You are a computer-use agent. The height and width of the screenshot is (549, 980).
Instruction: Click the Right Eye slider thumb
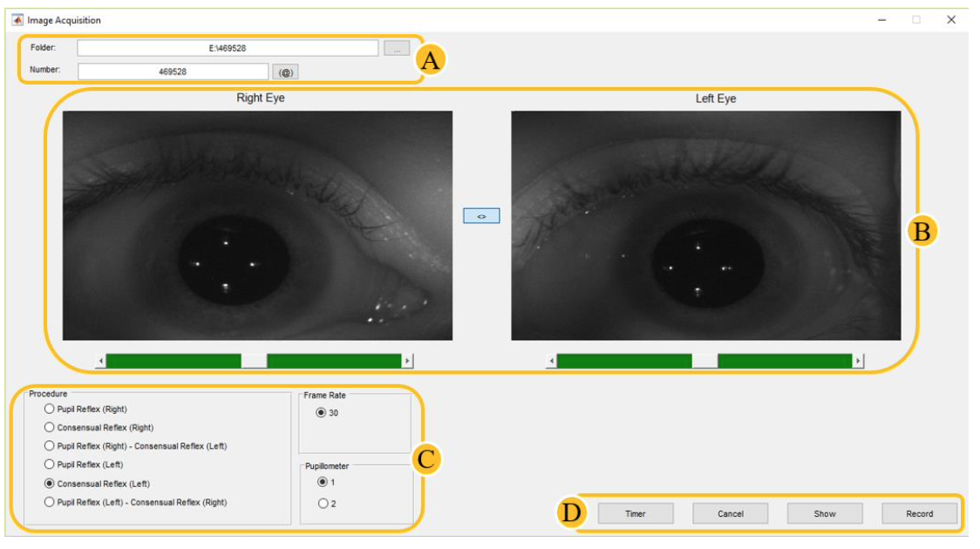point(254,361)
